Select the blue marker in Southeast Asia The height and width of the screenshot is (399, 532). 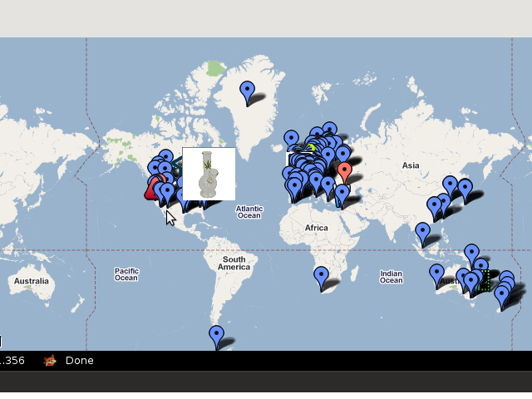click(423, 232)
